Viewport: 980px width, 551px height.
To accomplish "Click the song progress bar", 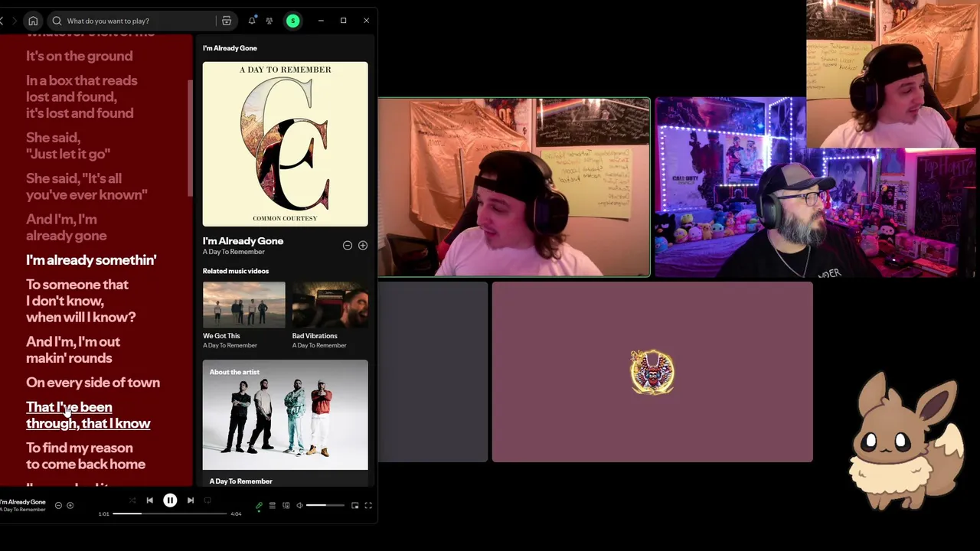I will tap(170, 514).
